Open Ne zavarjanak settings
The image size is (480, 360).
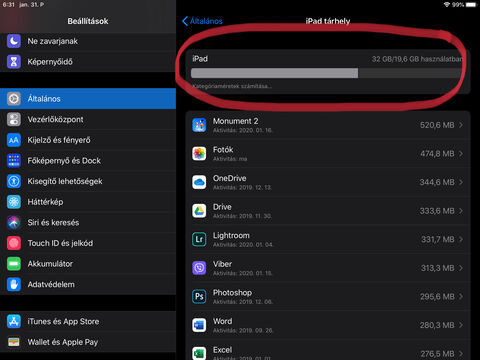[88, 41]
